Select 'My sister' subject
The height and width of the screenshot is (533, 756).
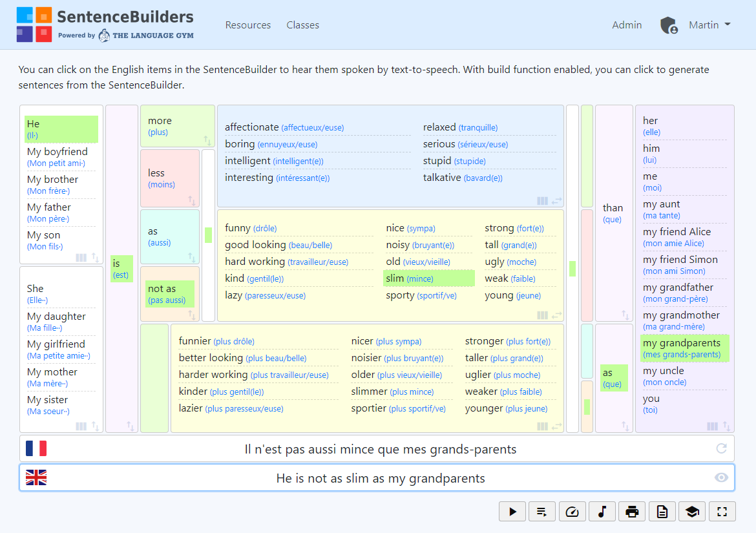click(61, 405)
